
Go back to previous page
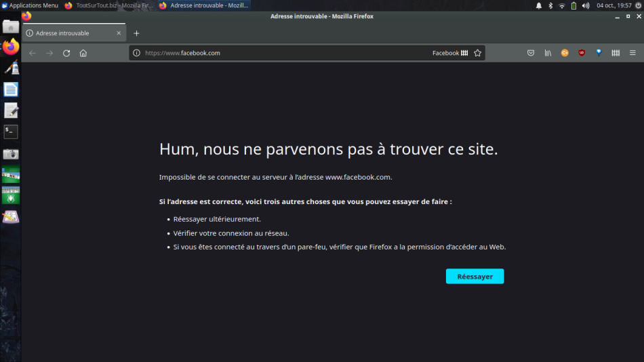33,53
